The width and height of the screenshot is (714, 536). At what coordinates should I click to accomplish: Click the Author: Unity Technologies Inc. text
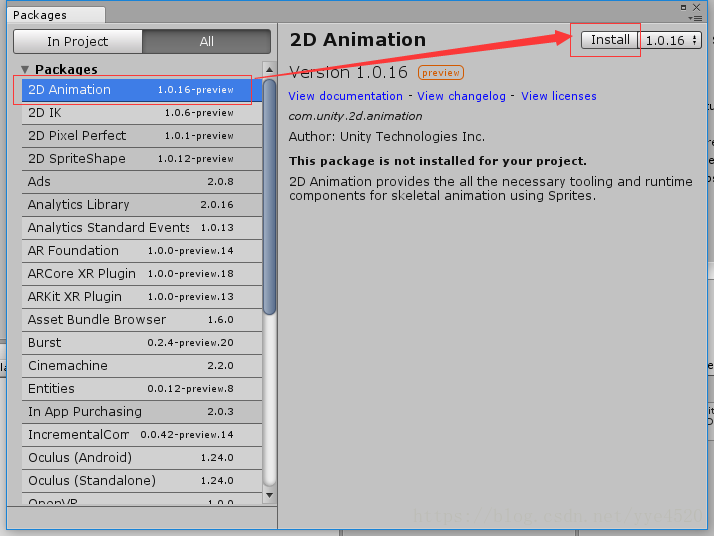(387, 137)
